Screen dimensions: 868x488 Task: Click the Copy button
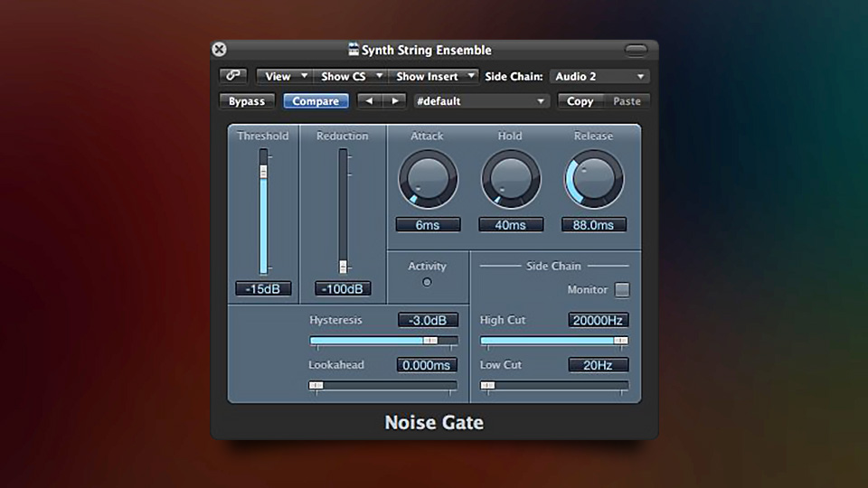[x=580, y=101]
